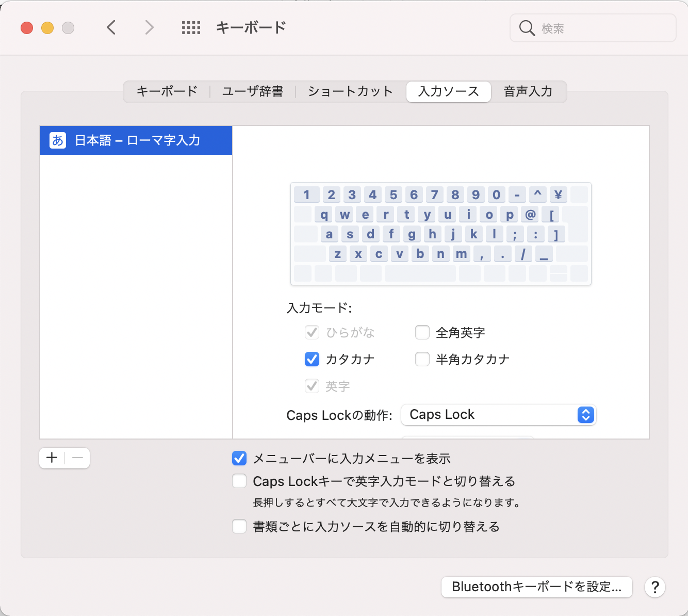Open the show-all preferences grid icon
The width and height of the screenshot is (688, 616).
[x=191, y=27]
